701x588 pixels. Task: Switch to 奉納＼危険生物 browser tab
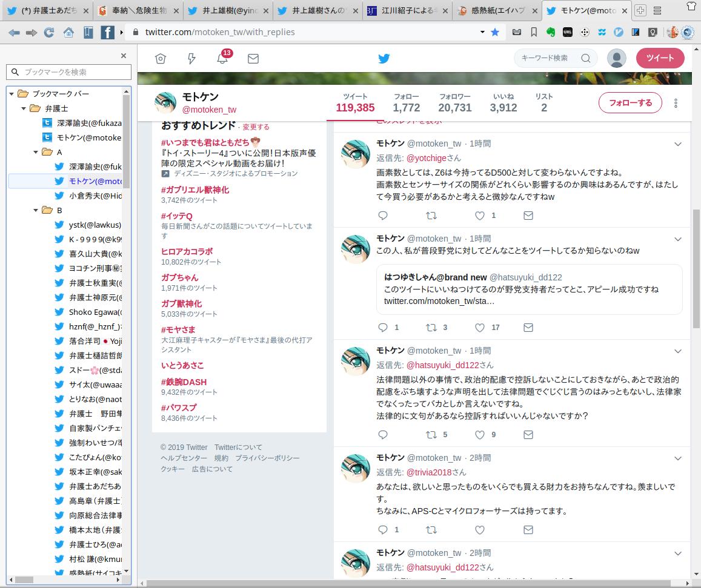pos(138,10)
